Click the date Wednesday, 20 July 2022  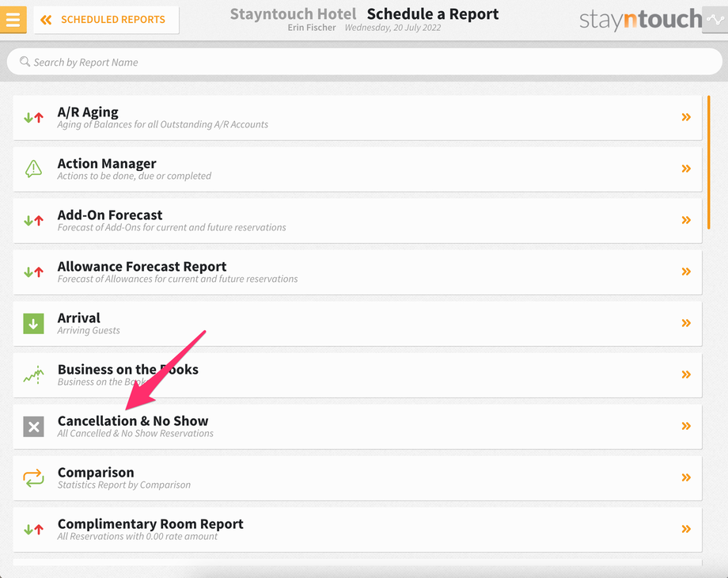tap(392, 28)
